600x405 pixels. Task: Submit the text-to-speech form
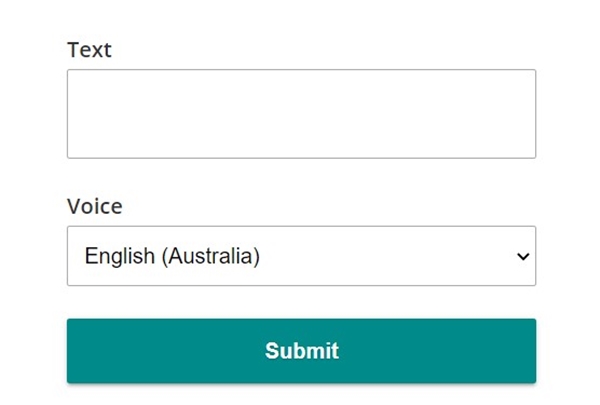[302, 351]
